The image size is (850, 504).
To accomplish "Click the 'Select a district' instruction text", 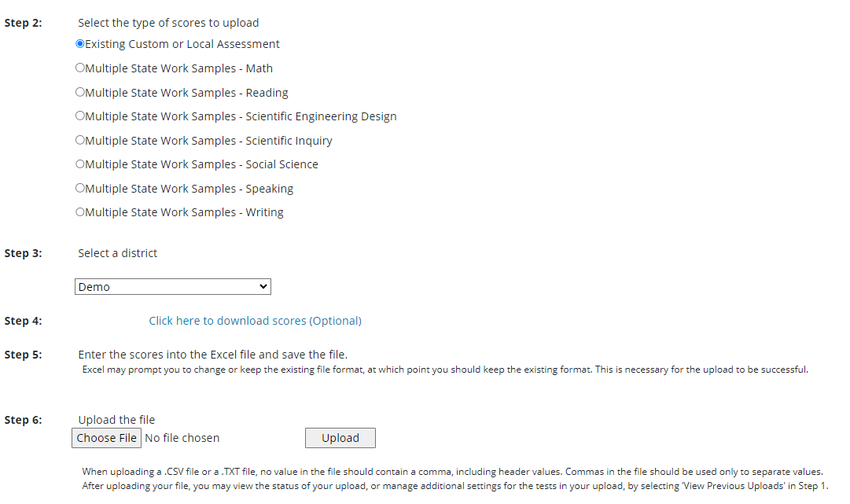I will click(118, 253).
